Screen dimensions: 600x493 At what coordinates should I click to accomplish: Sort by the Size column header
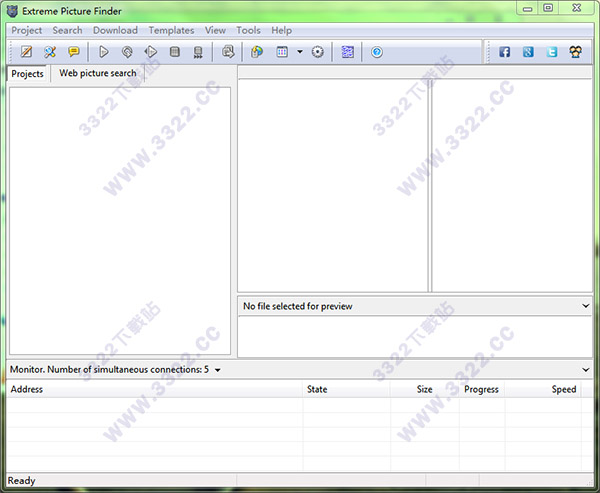425,389
